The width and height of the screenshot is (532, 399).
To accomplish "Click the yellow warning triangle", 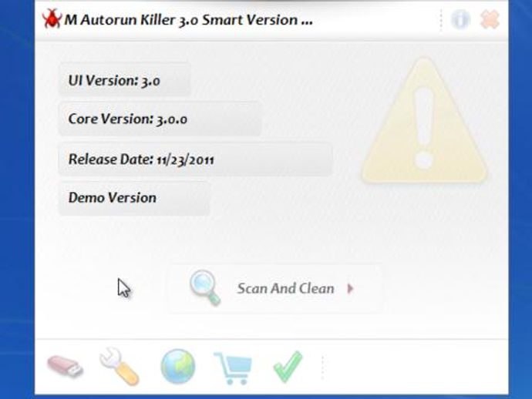I will pos(424,120).
